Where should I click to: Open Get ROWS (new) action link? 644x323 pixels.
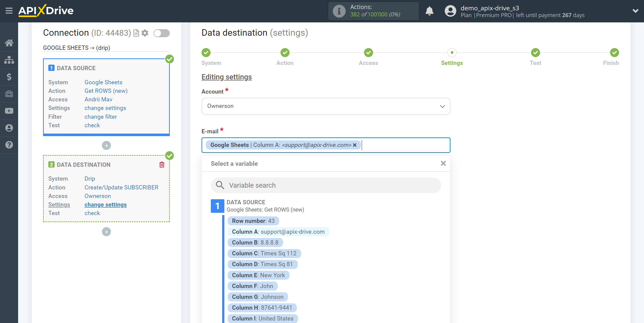[106, 91]
